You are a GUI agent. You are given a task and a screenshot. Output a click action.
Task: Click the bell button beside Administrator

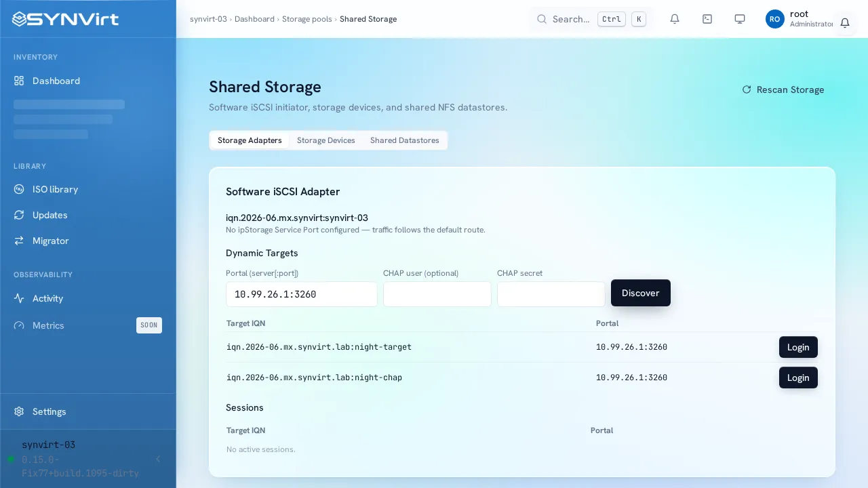845,22
